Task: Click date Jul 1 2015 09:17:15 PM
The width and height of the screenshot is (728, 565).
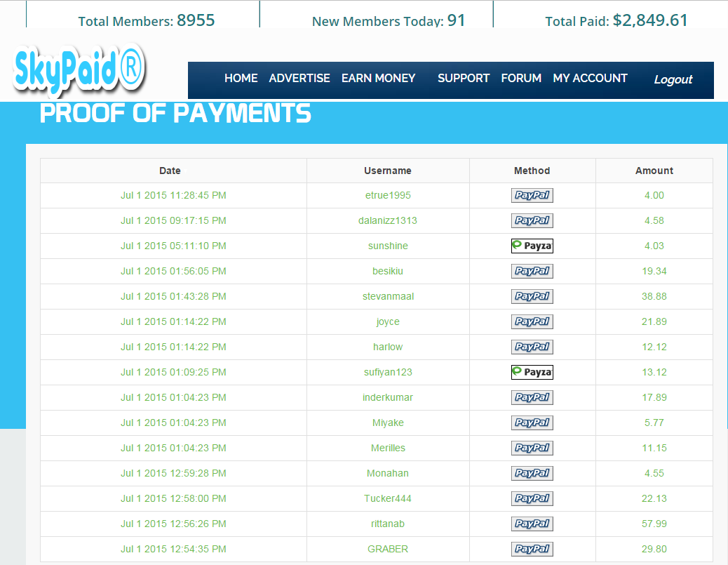Action: tap(174, 220)
